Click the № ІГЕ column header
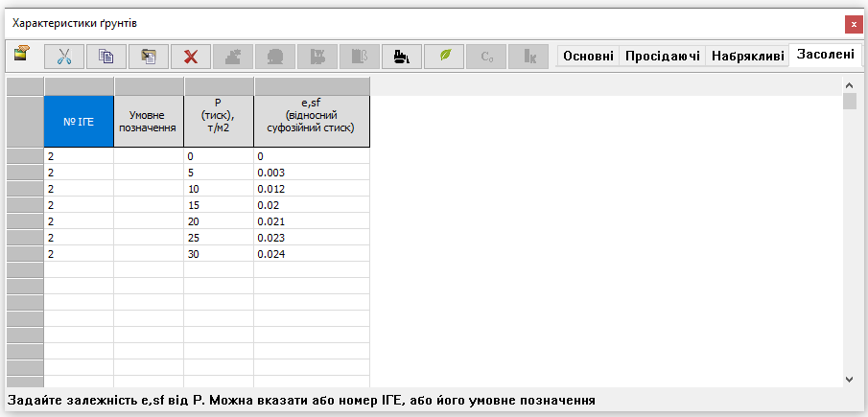The height and width of the screenshot is (417, 868). pyautogui.click(x=79, y=122)
